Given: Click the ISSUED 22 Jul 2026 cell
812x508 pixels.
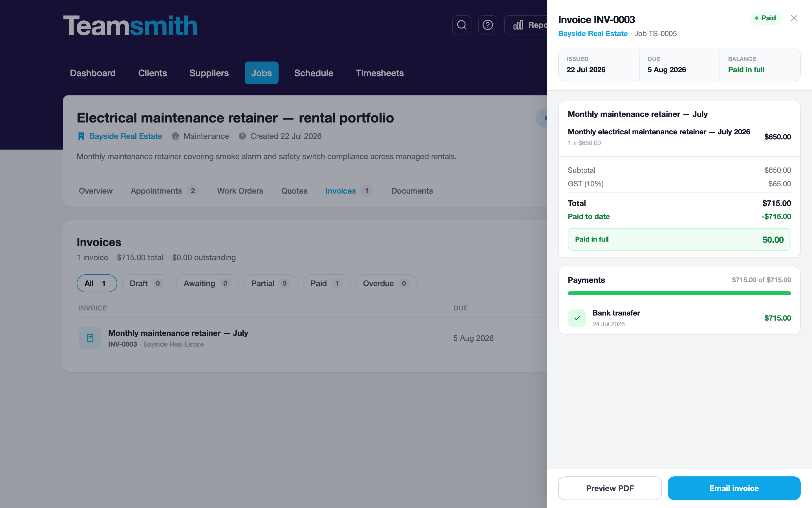Looking at the screenshot, I should tap(599, 65).
